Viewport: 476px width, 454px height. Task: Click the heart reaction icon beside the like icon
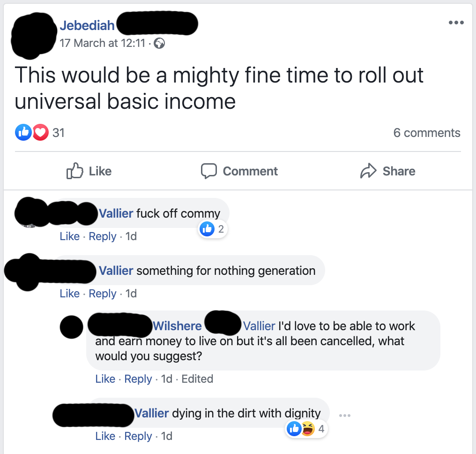tap(40, 132)
